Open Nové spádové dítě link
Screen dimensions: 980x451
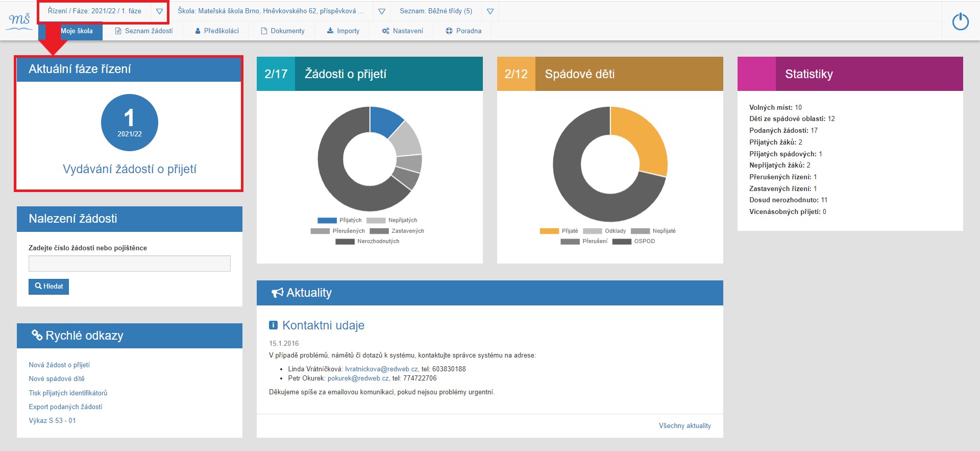tap(57, 378)
